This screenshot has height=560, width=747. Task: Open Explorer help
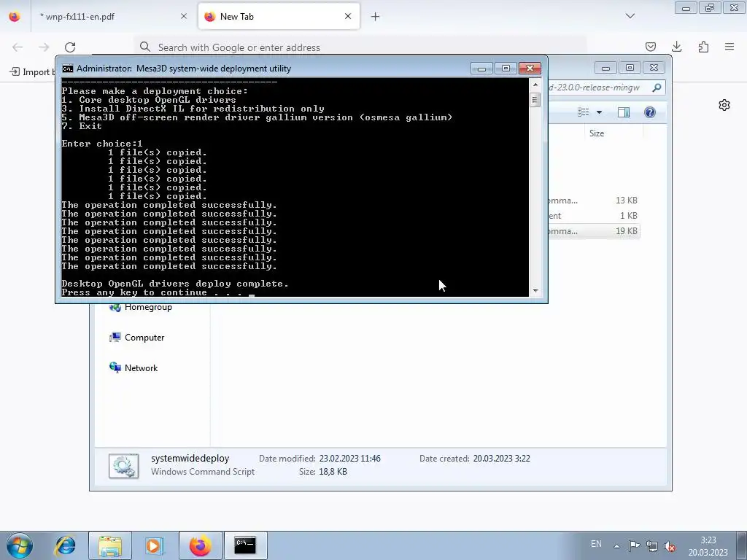click(650, 112)
